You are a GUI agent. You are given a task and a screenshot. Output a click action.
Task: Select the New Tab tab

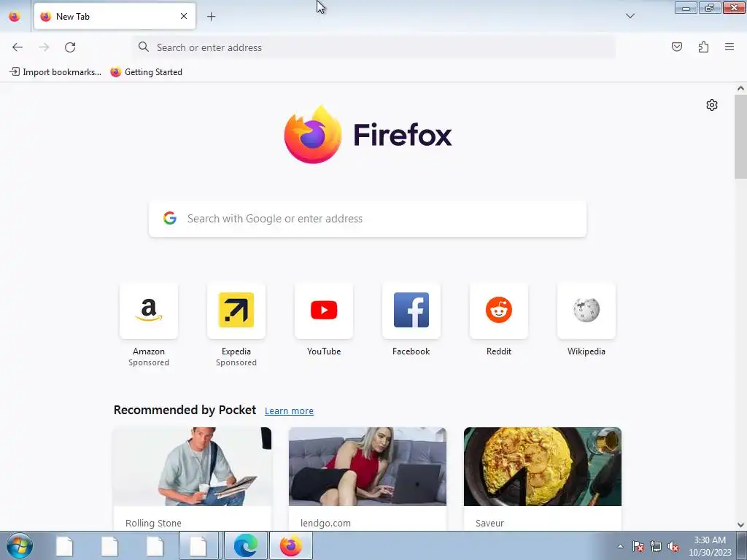[115, 16]
